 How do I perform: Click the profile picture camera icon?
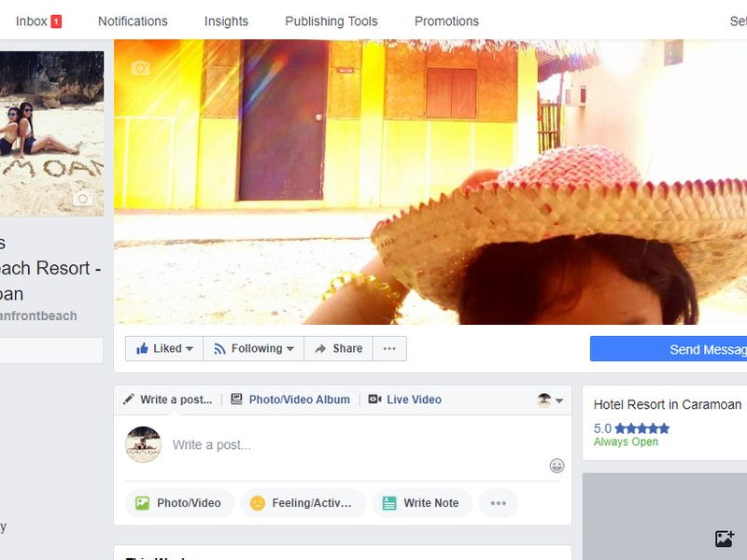[83, 198]
